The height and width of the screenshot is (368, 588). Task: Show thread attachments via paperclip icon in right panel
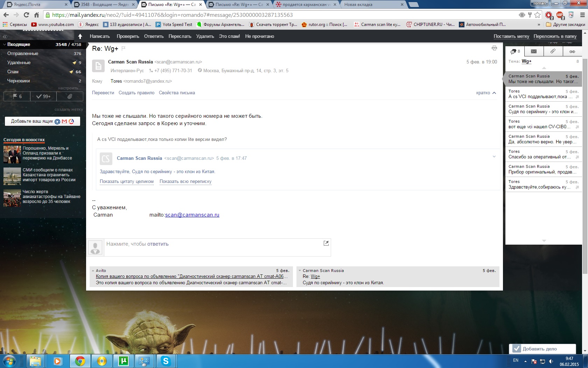(553, 51)
